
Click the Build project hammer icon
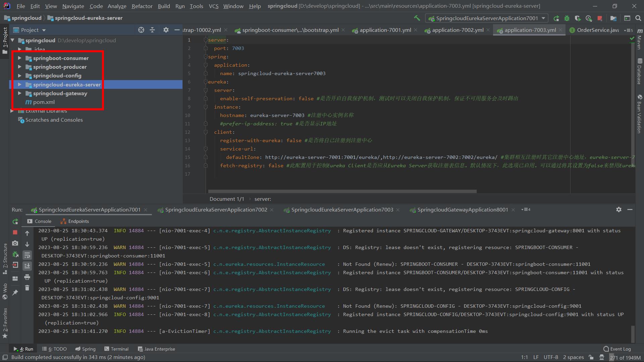[417, 18]
